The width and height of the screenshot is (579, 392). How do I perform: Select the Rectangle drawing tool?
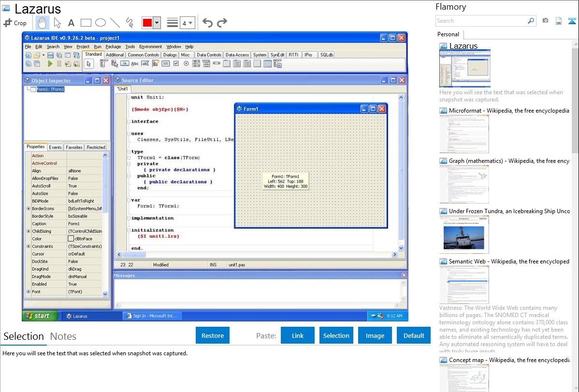[86, 23]
